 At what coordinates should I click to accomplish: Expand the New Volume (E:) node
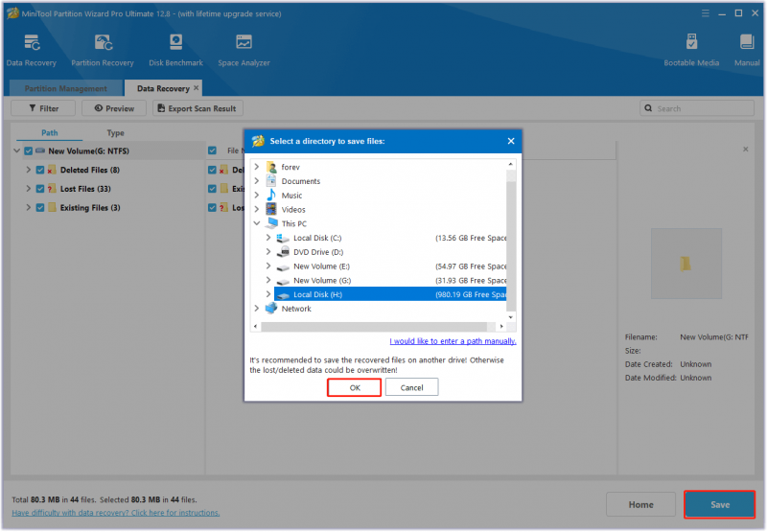[268, 266]
